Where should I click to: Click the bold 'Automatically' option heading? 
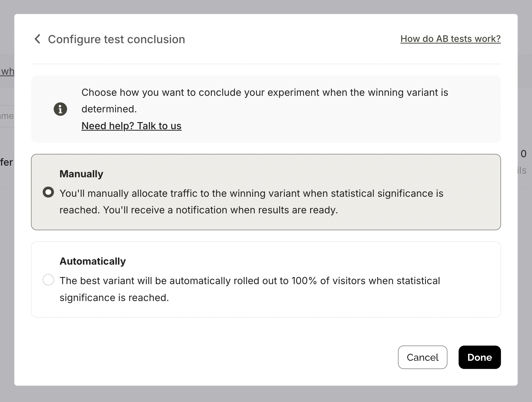(93, 261)
